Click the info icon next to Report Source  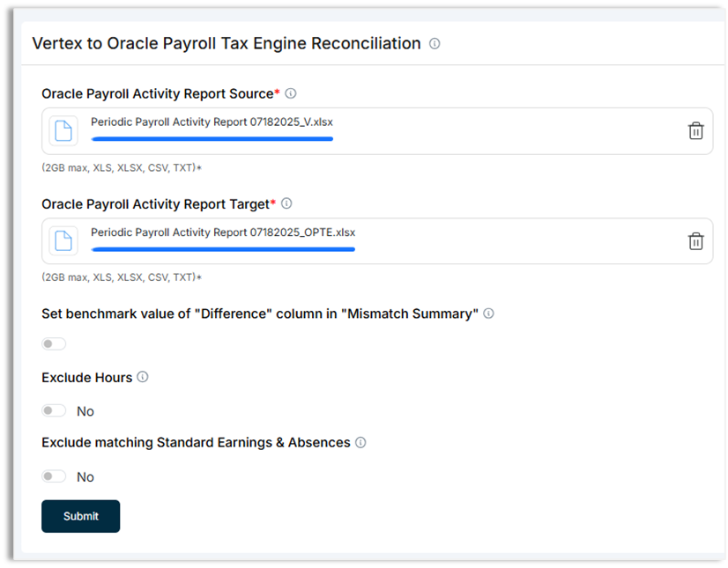tap(291, 92)
